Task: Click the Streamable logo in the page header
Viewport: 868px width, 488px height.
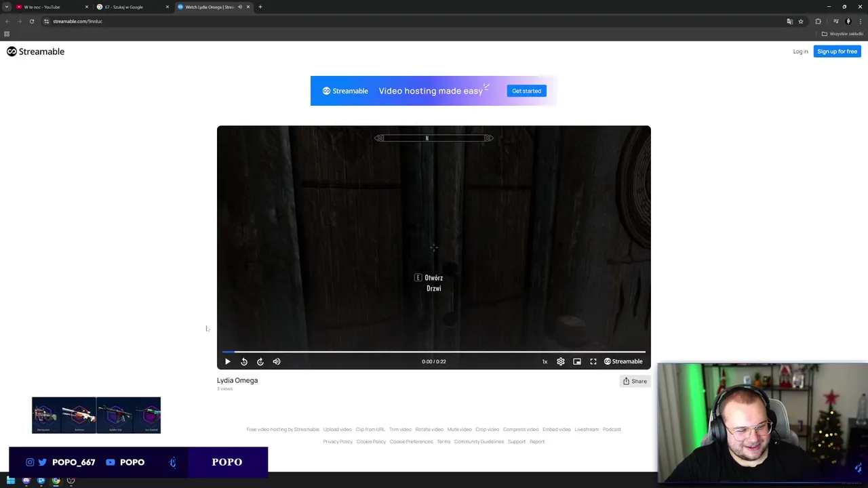Action: click(x=35, y=52)
